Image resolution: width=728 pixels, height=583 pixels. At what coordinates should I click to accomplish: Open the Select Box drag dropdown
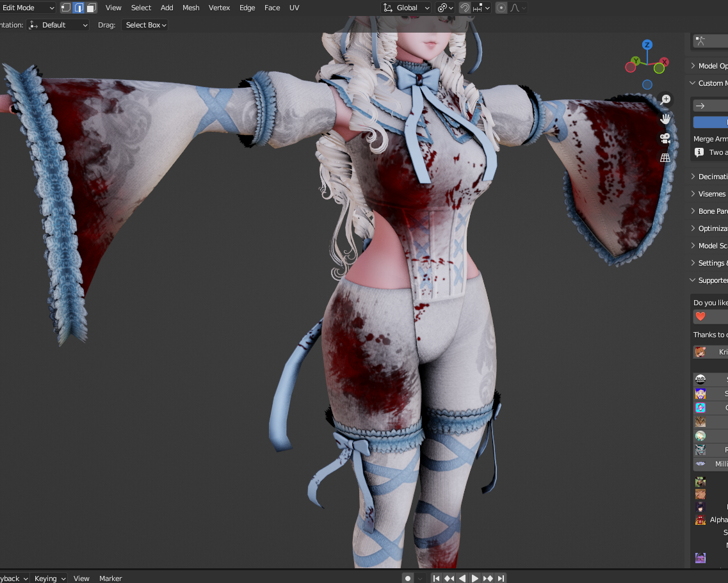(x=145, y=25)
